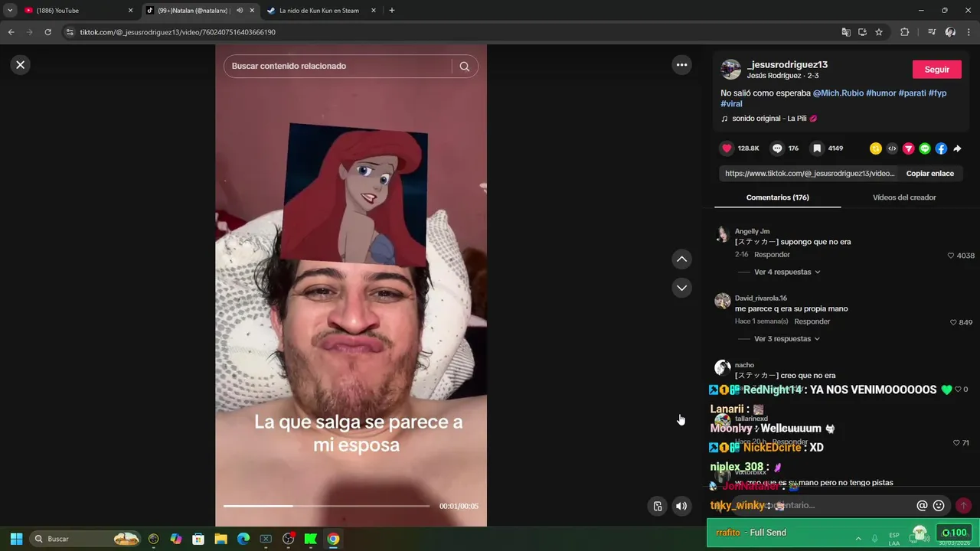980x551 pixels.
Task: Open the three-dot more options menu on video
Action: [681, 65]
